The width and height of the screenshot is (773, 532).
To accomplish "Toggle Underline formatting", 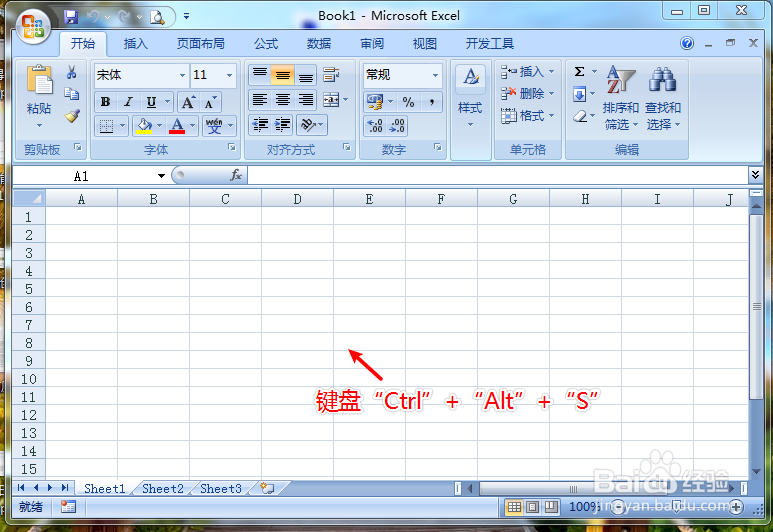I will coord(152,102).
